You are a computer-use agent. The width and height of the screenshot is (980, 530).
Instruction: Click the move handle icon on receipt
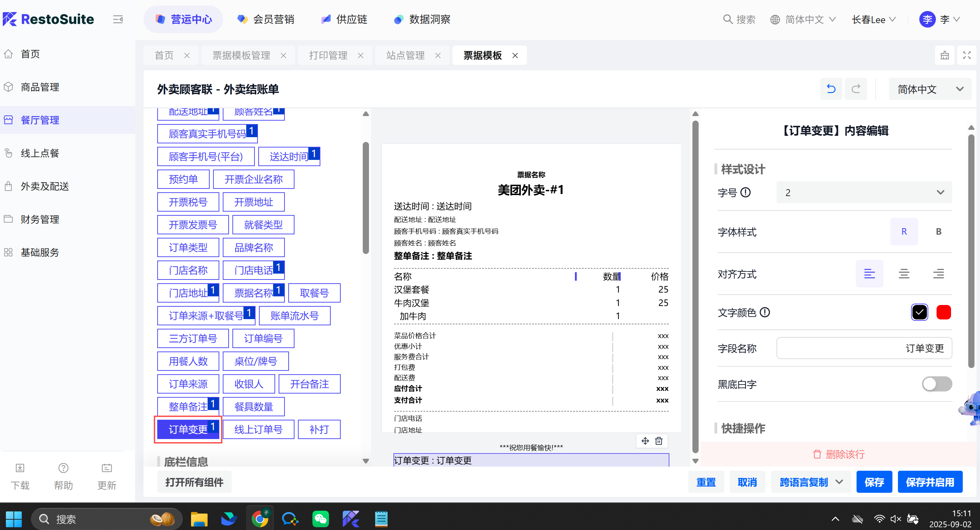click(x=645, y=441)
